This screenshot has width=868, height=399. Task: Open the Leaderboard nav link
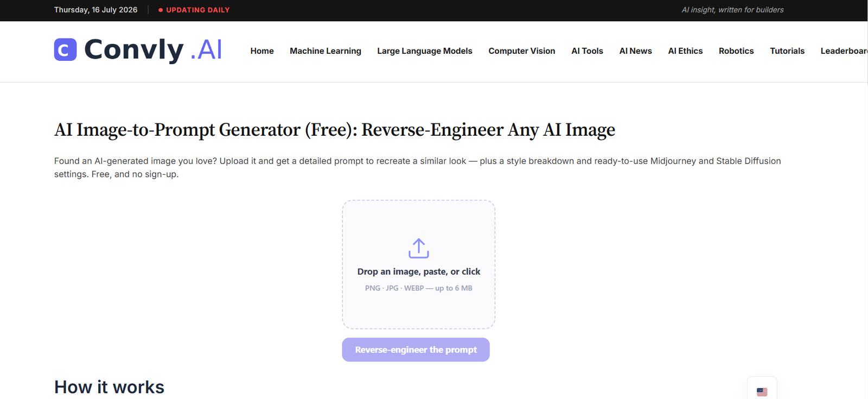tap(844, 51)
